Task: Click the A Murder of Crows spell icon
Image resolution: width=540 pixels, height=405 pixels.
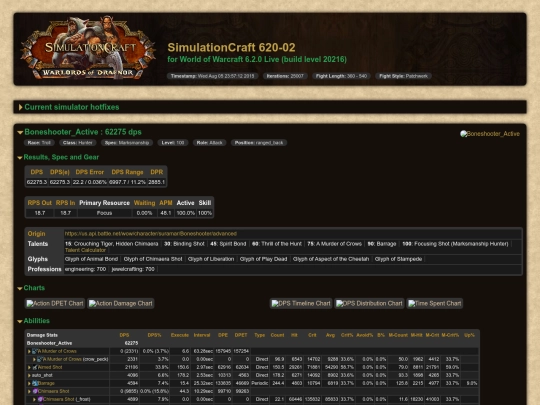Action: point(34,351)
